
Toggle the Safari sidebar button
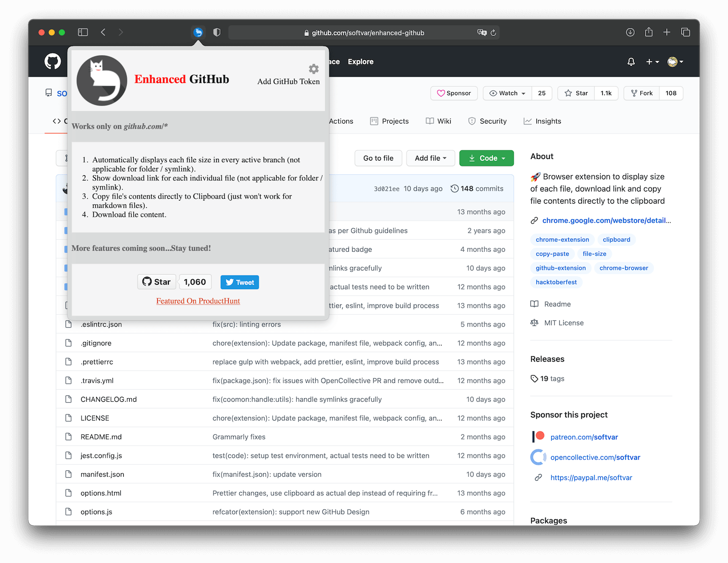(83, 32)
